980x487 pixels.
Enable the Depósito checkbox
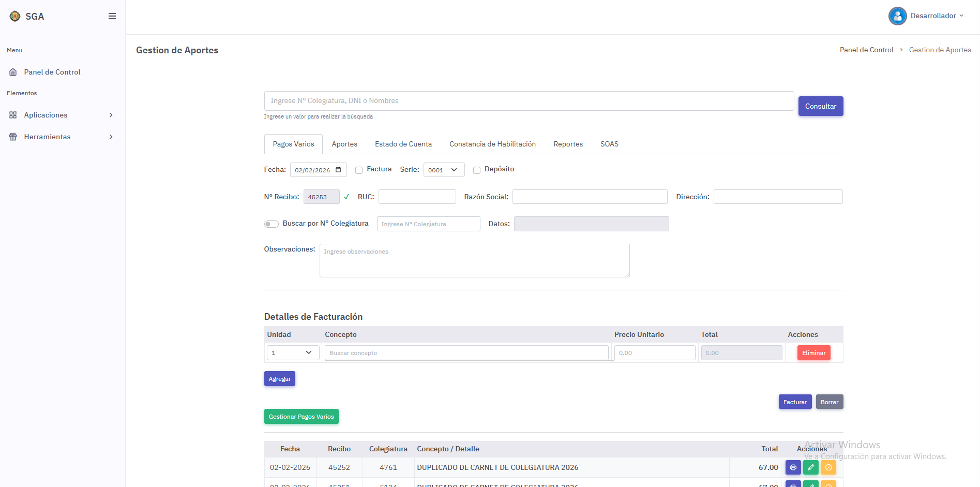pyautogui.click(x=477, y=170)
